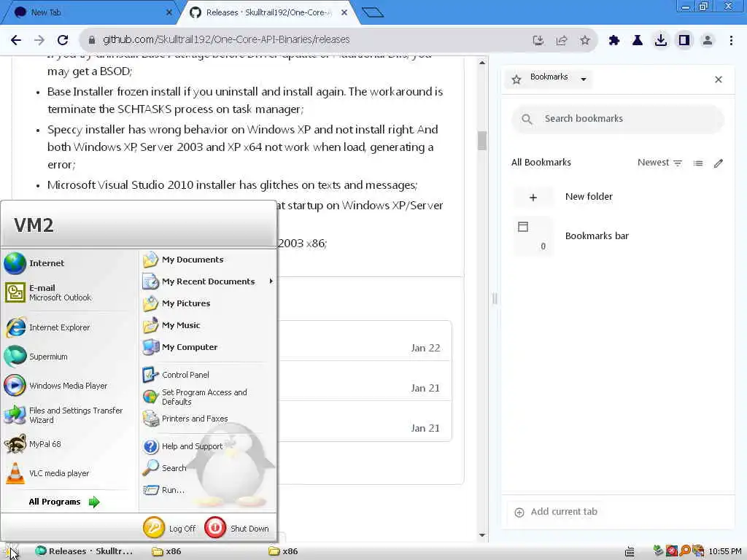This screenshot has height=560, width=747.
Task: Open Control Panel
Action: click(x=208, y=375)
